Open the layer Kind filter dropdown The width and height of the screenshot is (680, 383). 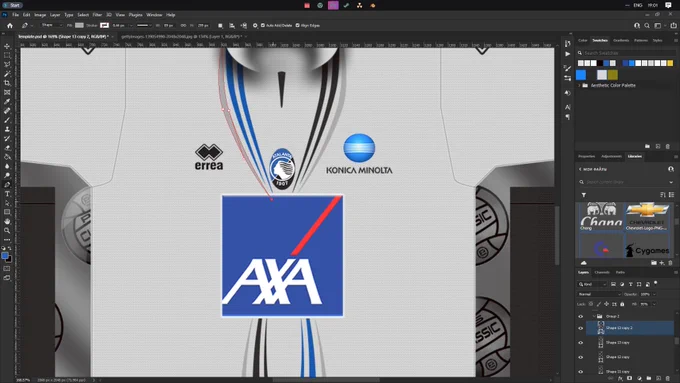[x=592, y=284]
